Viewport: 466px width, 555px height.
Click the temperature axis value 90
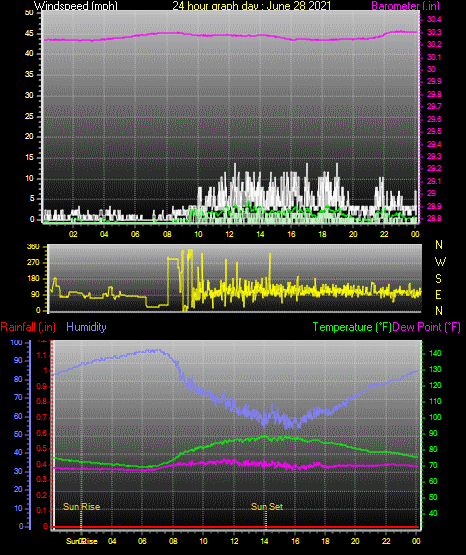click(433, 433)
